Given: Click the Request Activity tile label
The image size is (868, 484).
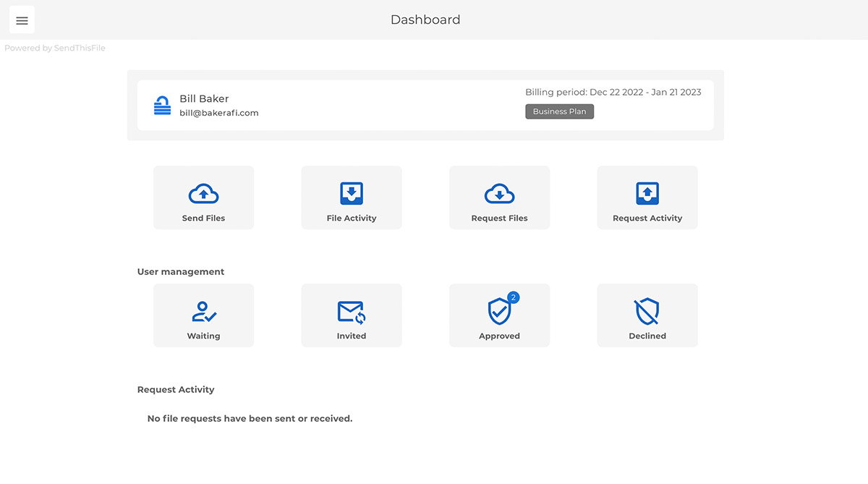Looking at the screenshot, I should pos(647,218).
